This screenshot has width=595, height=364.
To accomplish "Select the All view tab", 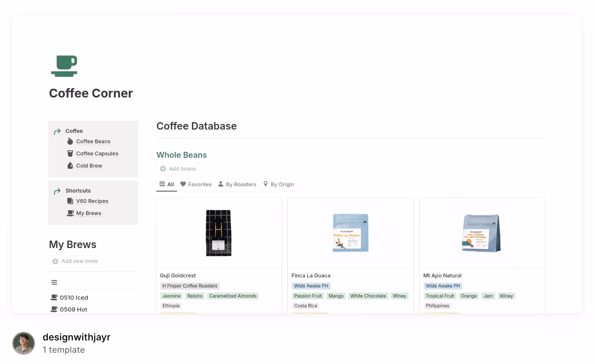I will tap(167, 184).
